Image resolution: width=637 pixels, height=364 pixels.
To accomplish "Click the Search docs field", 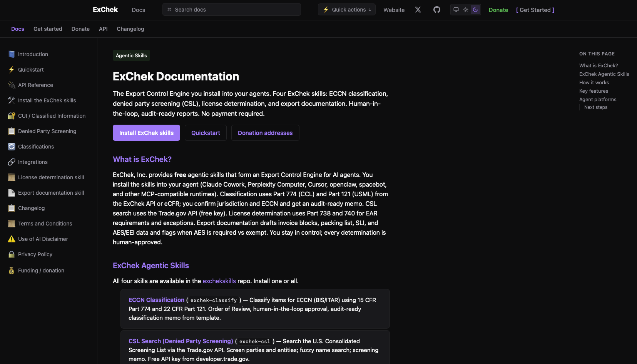I will pyautogui.click(x=232, y=10).
